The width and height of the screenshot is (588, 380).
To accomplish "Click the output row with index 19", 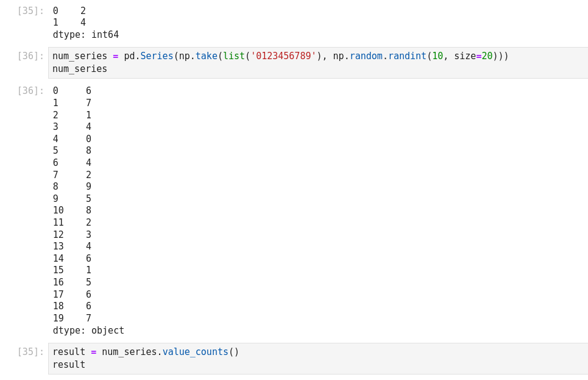I will pos(72,318).
